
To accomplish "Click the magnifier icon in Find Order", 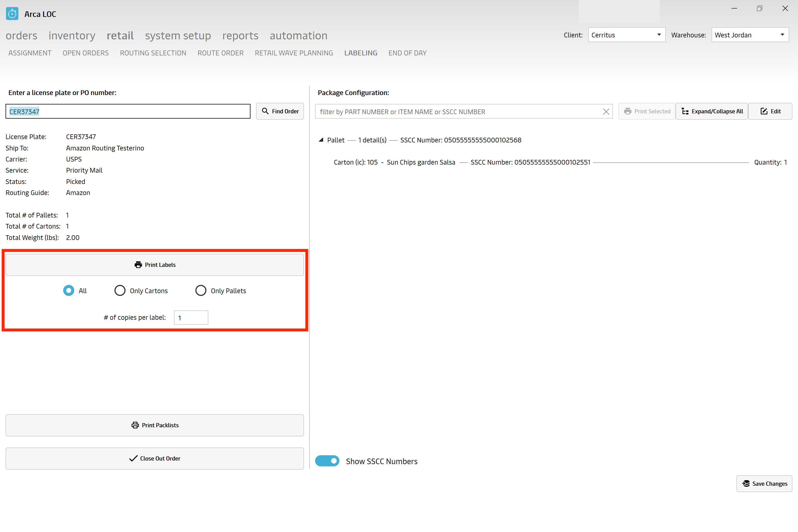I will click(x=265, y=111).
